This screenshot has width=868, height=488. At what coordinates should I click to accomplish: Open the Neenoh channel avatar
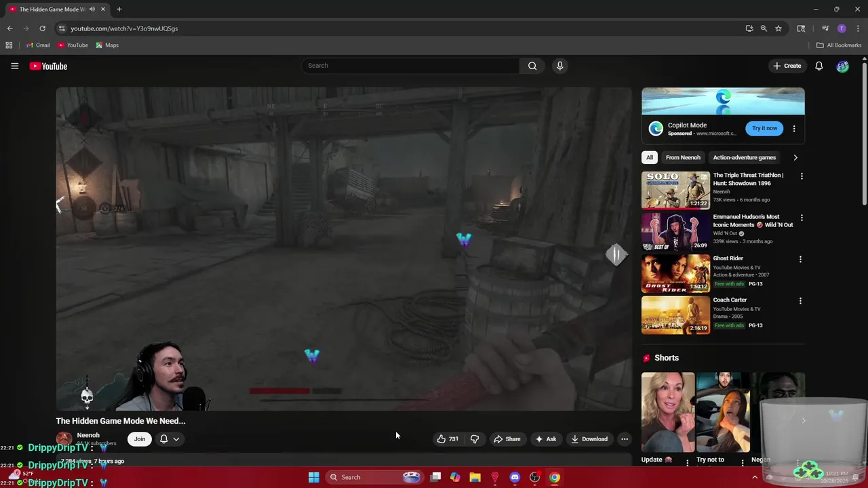(64, 439)
